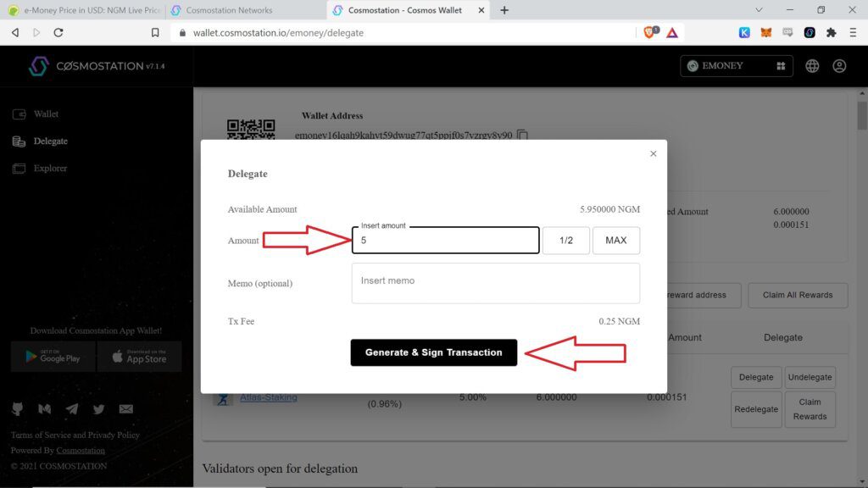The width and height of the screenshot is (868, 488).
Task: Open Brave Shields lion icon
Action: point(650,32)
